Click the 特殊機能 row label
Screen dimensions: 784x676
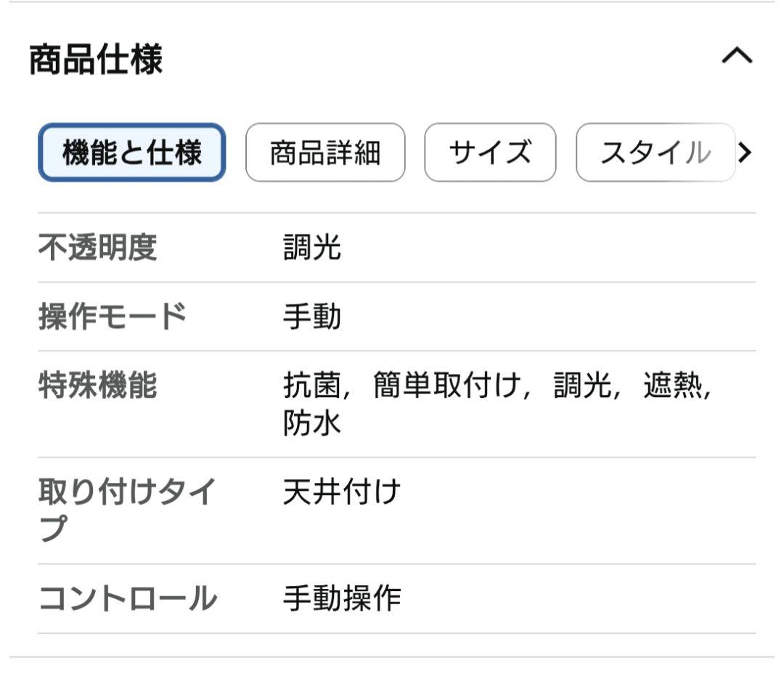[x=97, y=386]
